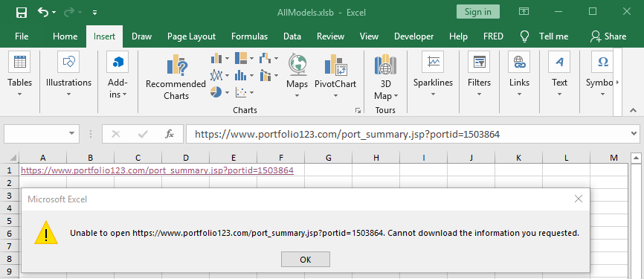Open the Name Box dropdown arrow

coord(71,133)
